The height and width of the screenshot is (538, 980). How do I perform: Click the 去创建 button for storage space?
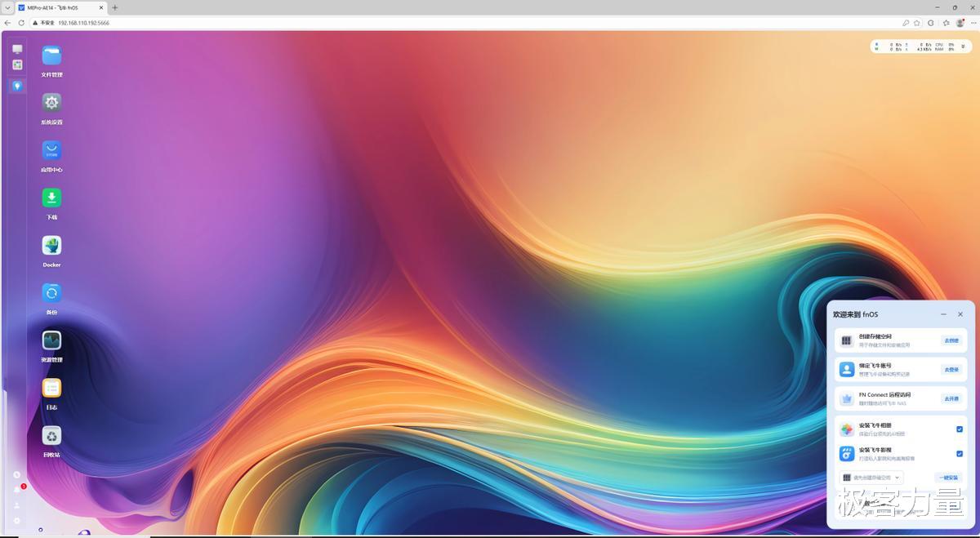(951, 340)
